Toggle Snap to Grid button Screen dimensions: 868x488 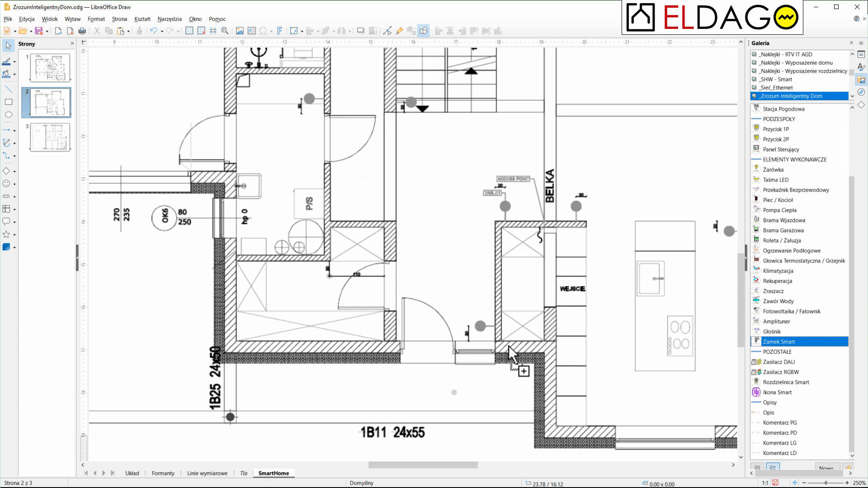(x=201, y=31)
